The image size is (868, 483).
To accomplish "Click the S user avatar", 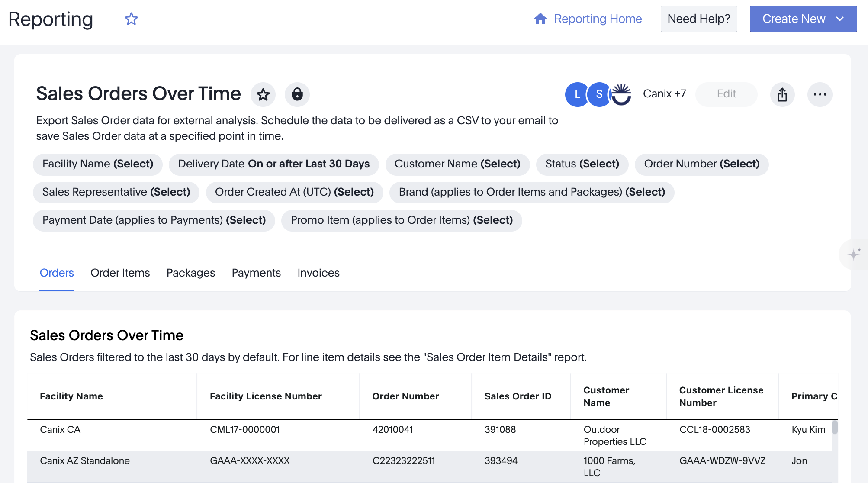I will pyautogui.click(x=599, y=94).
